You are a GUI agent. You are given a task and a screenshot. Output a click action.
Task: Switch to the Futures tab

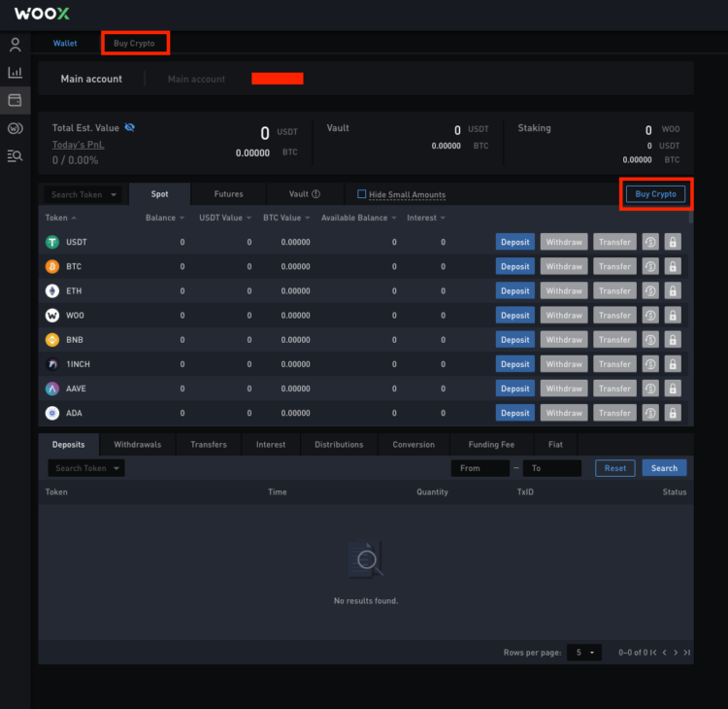point(228,194)
